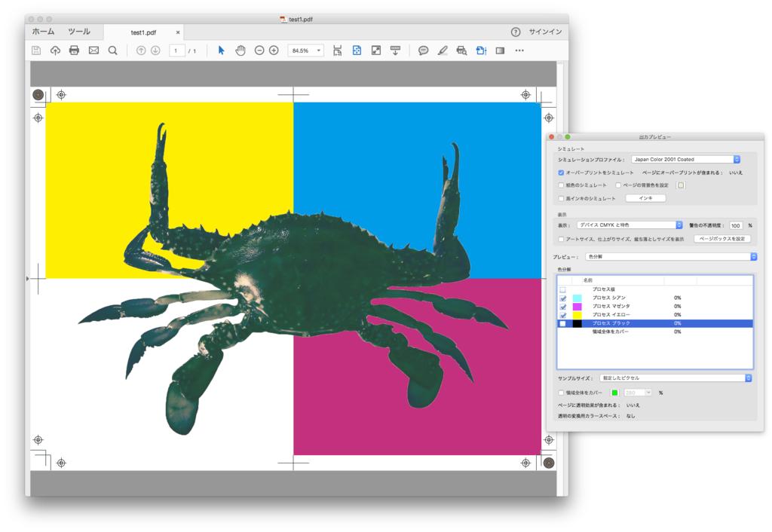Open help question mark icon
Screen dimensions: 772x532
(x=516, y=32)
